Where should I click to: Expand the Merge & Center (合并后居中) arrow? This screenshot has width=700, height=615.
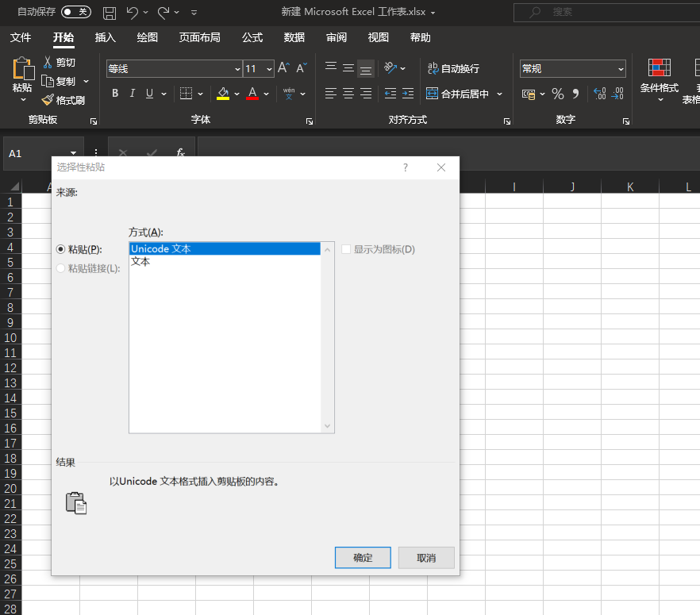pyautogui.click(x=499, y=94)
